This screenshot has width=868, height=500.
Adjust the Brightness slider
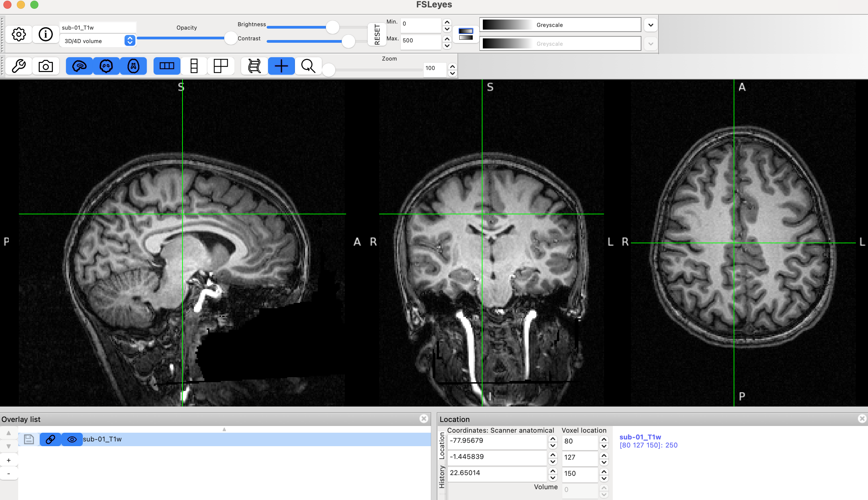(x=317, y=27)
